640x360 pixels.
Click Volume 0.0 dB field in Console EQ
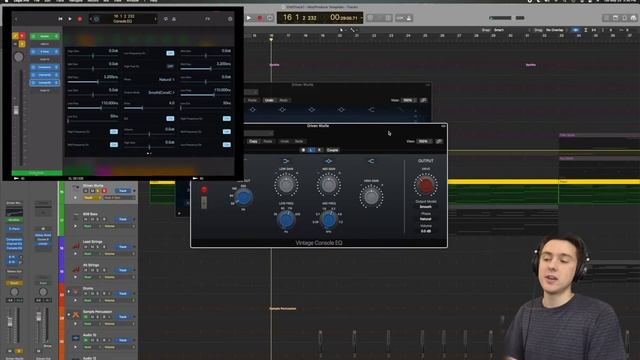click(425, 231)
